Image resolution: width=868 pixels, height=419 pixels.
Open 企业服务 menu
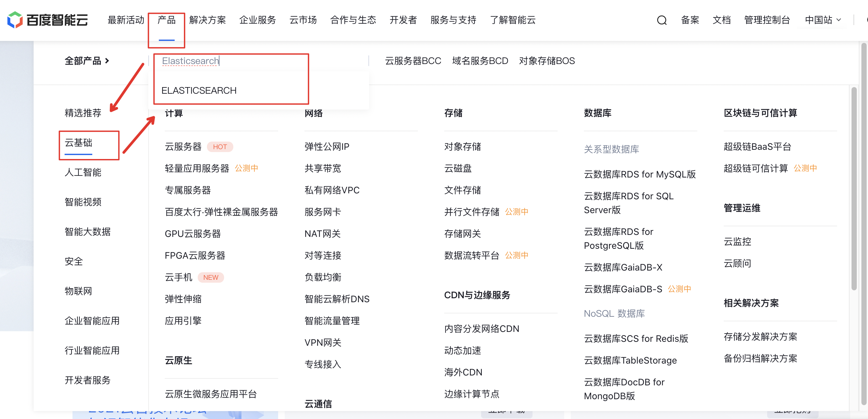[257, 20]
